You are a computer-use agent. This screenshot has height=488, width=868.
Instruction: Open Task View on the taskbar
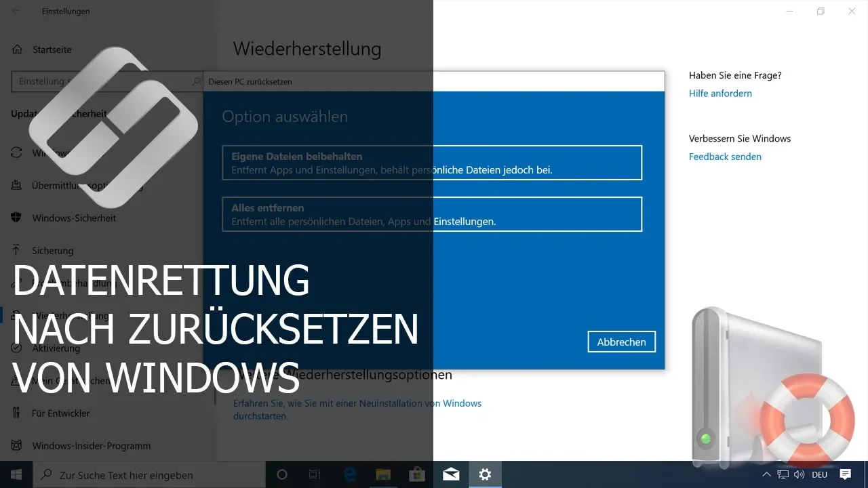[x=315, y=474]
